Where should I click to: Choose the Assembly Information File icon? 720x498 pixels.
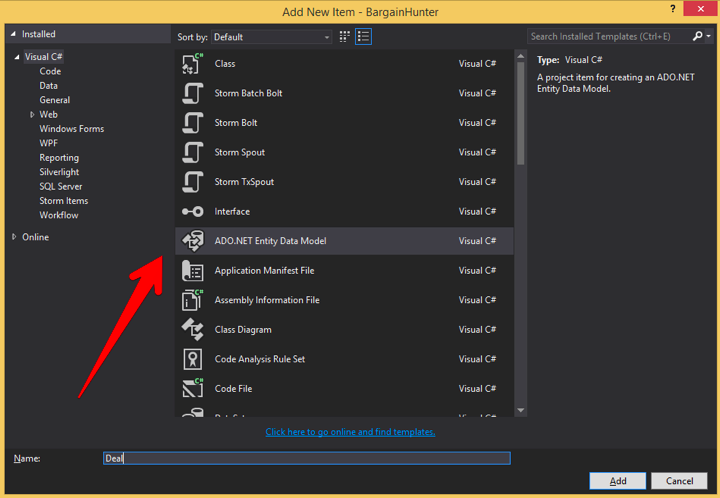192,300
